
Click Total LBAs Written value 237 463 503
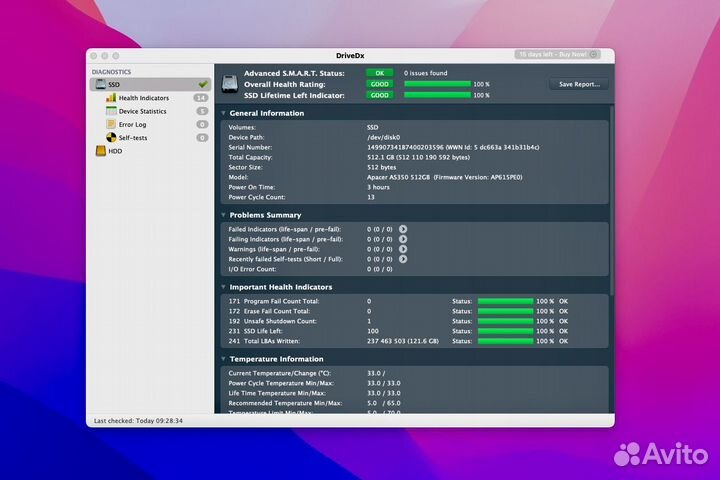click(x=403, y=341)
